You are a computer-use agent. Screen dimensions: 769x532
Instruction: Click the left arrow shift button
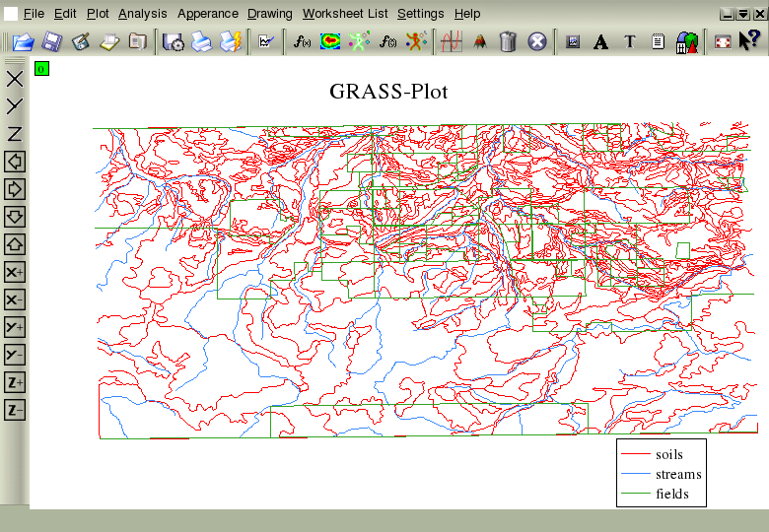15,162
